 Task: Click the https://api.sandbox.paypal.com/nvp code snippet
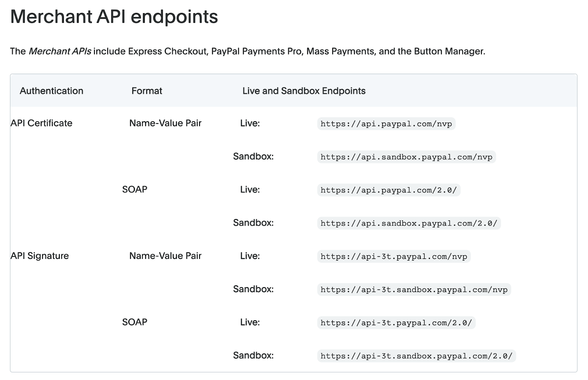click(406, 157)
